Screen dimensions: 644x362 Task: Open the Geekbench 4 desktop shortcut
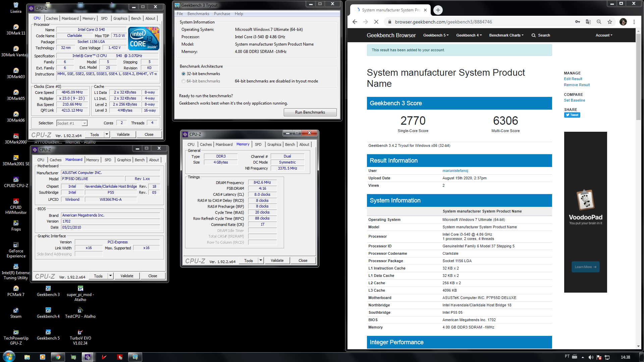[48, 313]
